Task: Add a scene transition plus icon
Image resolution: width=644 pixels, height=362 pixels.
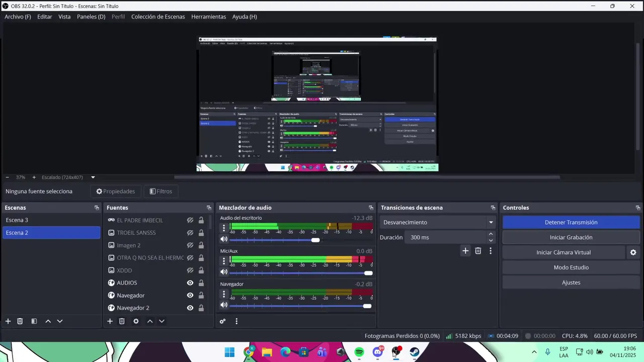Action: tap(465, 251)
